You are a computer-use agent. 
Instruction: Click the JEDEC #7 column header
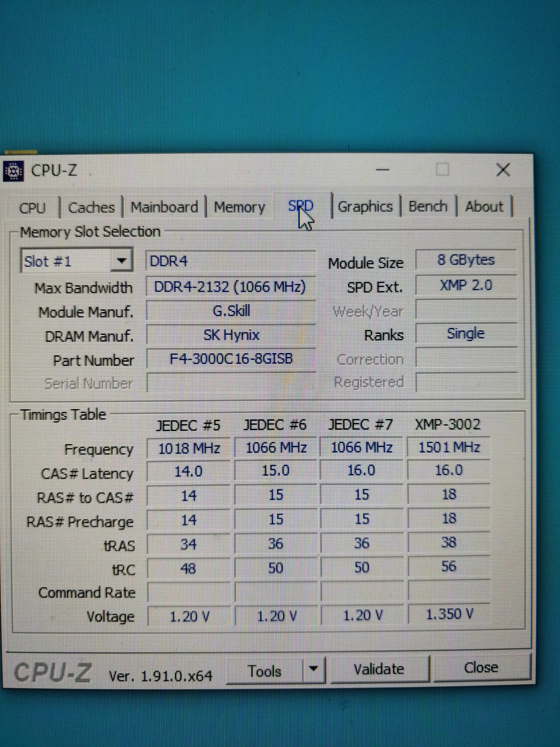tap(360, 424)
